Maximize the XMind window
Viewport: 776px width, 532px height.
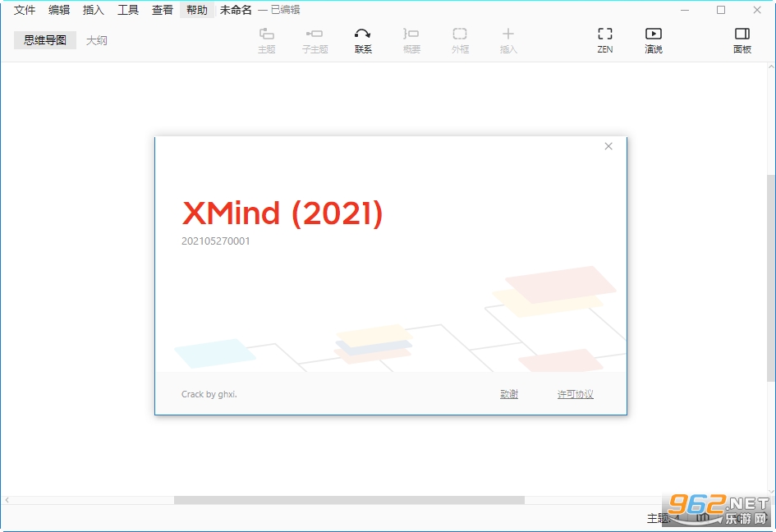click(721, 10)
